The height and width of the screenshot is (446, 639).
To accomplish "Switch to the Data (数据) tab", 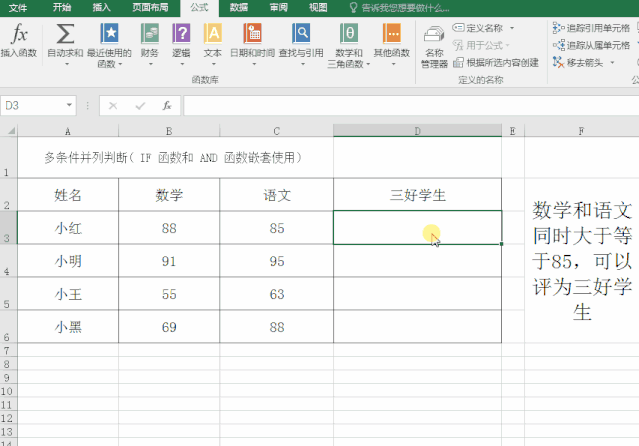I will pos(239,7).
